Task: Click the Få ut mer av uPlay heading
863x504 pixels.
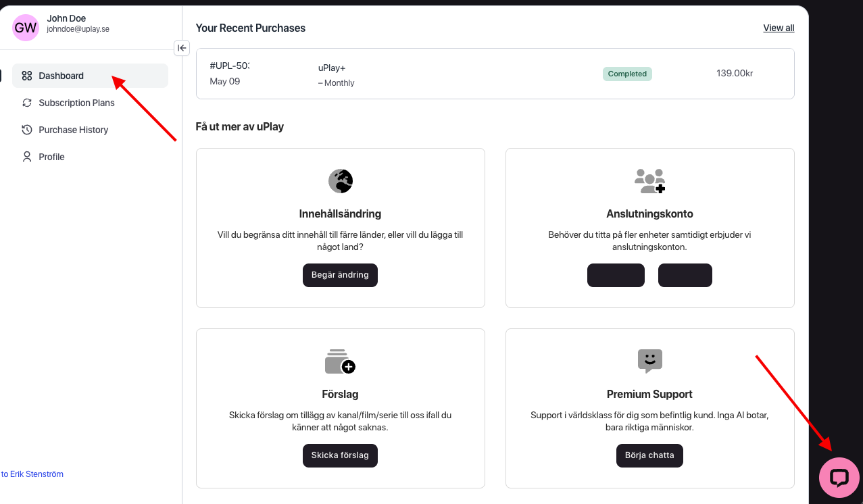Action: point(240,126)
